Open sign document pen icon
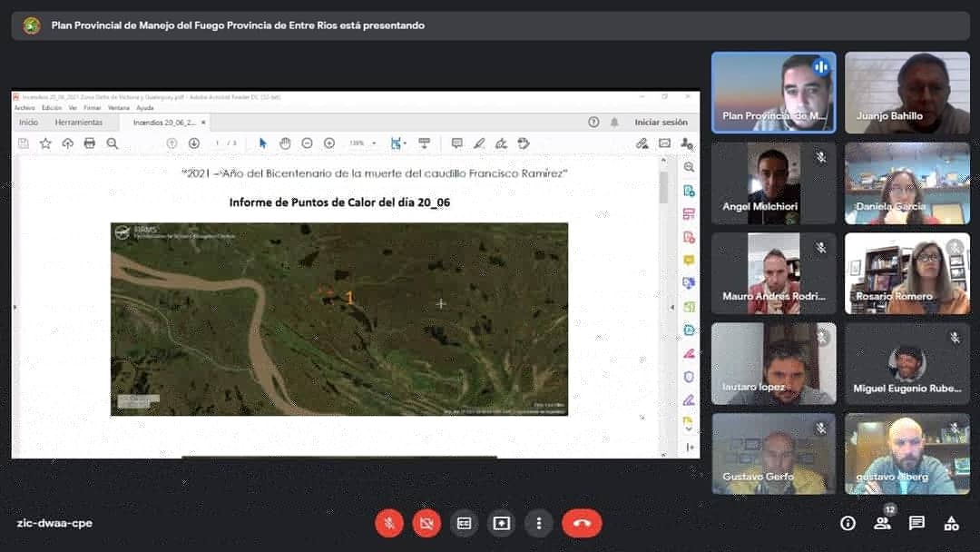This screenshot has height=552, width=980. [501, 143]
